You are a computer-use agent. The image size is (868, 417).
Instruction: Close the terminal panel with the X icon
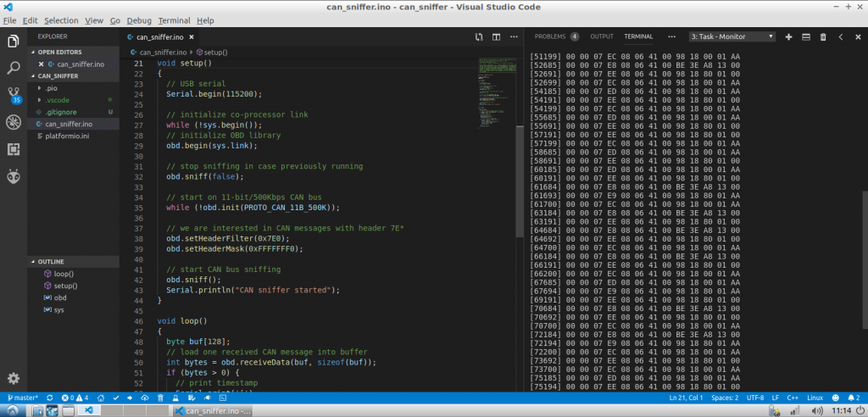pyautogui.click(x=858, y=36)
